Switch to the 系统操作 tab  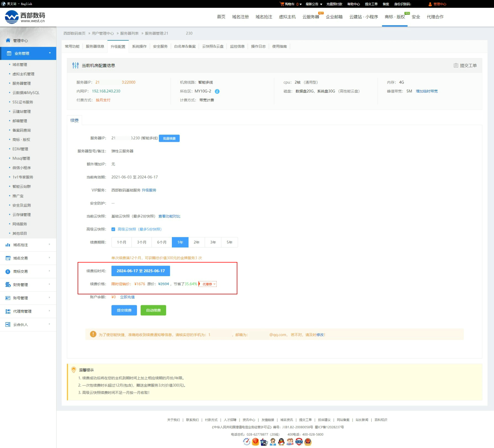click(139, 46)
